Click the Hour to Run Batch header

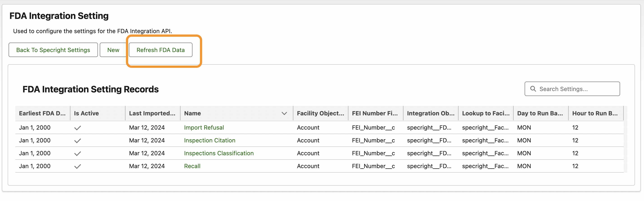595,113
